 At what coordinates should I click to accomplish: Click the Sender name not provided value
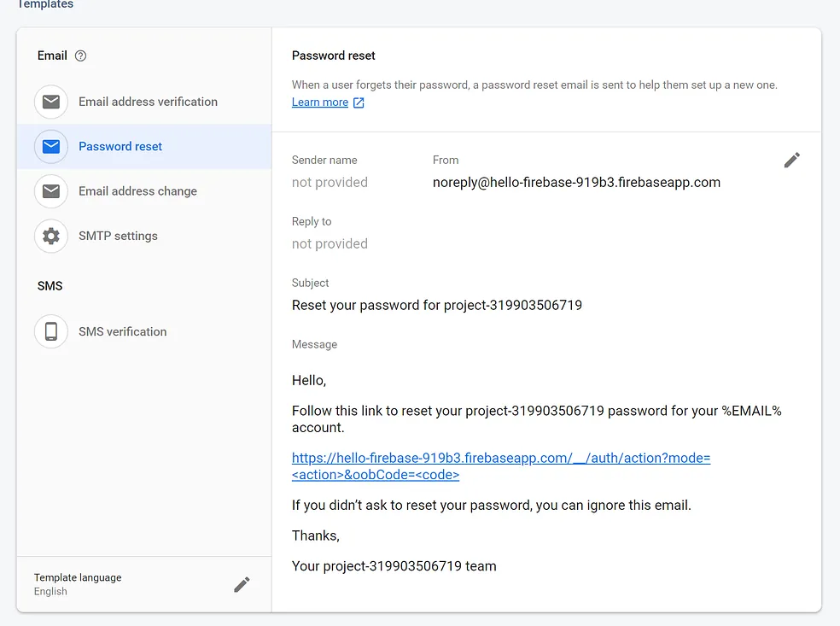click(x=330, y=182)
